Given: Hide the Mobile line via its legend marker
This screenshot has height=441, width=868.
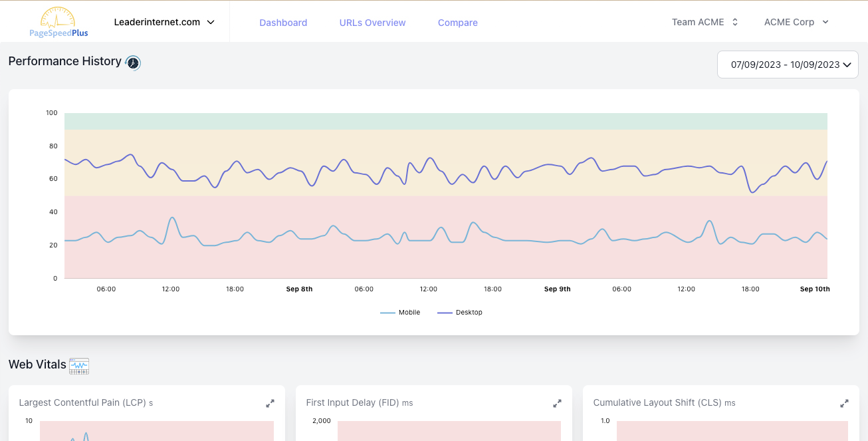Looking at the screenshot, I should tap(387, 312).
